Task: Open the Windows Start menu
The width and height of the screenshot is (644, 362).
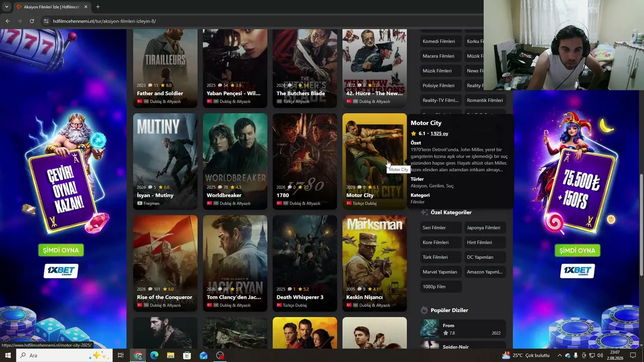Action: 8,355
